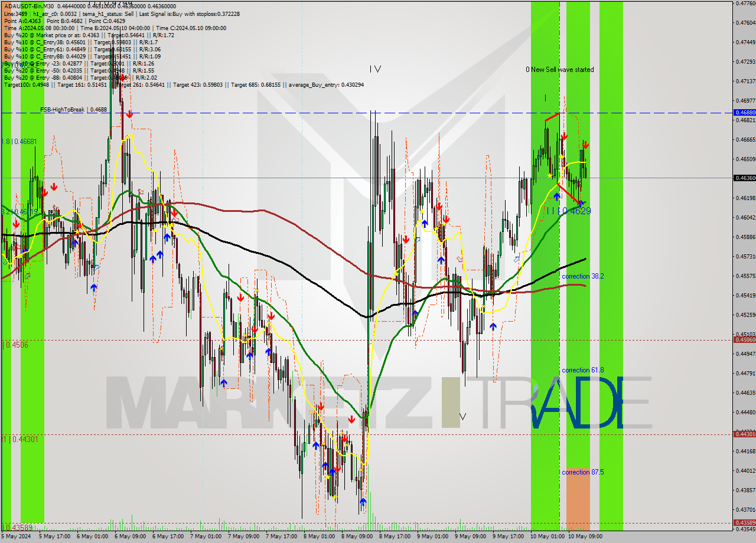Viewport: 756px width, 543px height.
Task: Click the '7 May 17:00' time label
Action: tap(282, 537)
